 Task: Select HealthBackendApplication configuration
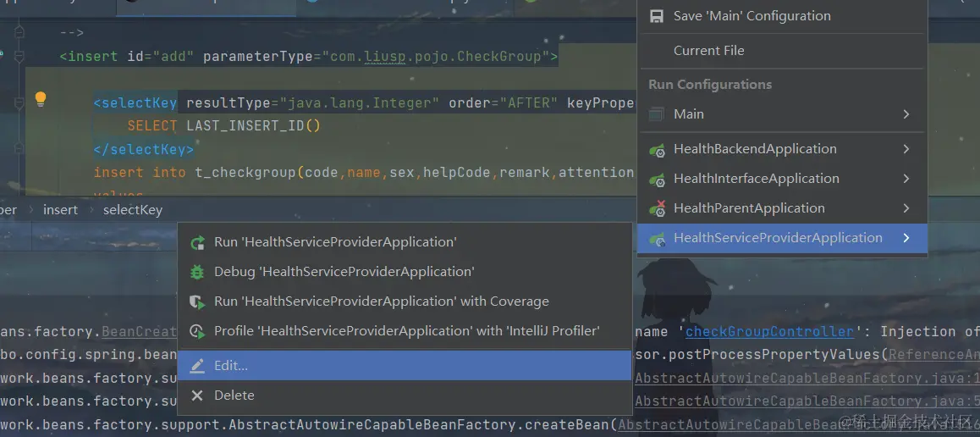(782, 149)
